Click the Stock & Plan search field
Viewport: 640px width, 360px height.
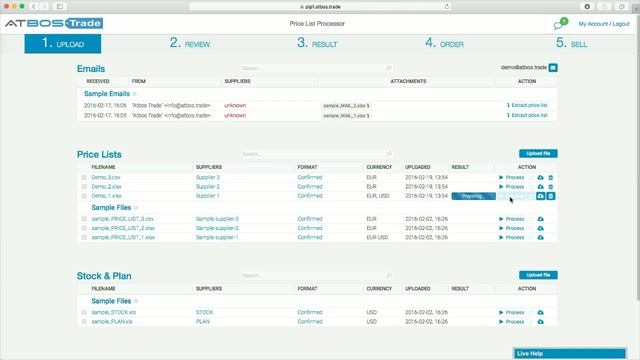coord(316,276)
